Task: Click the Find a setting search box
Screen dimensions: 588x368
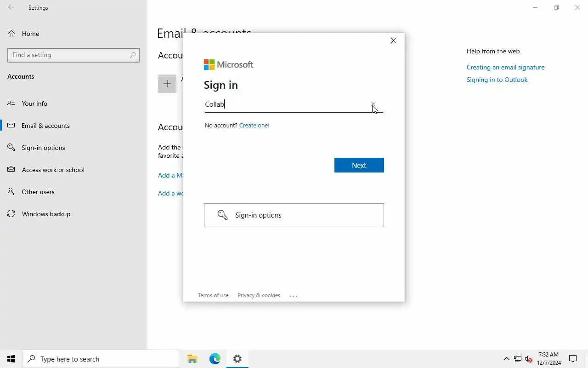Action: pos(73,55)
